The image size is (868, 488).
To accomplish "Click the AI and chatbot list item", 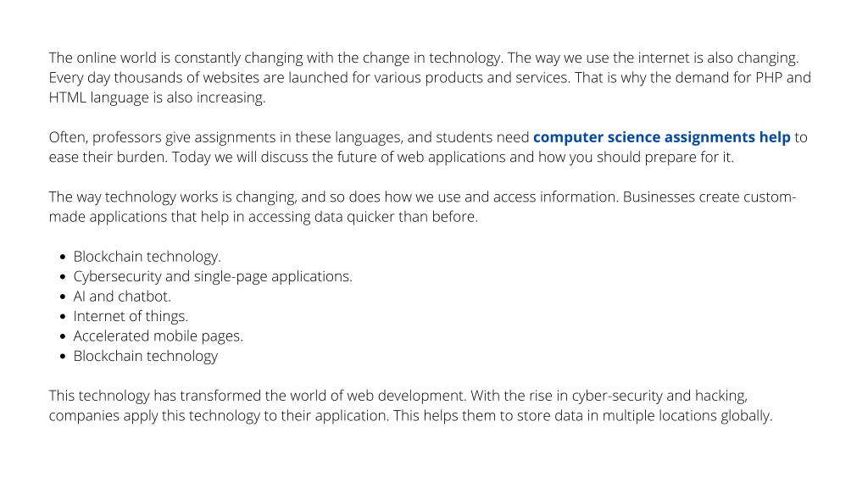I will click(x=122, y=297).
